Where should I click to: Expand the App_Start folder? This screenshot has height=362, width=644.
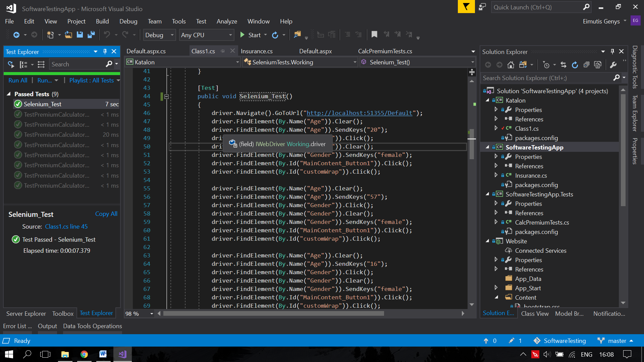496,288
